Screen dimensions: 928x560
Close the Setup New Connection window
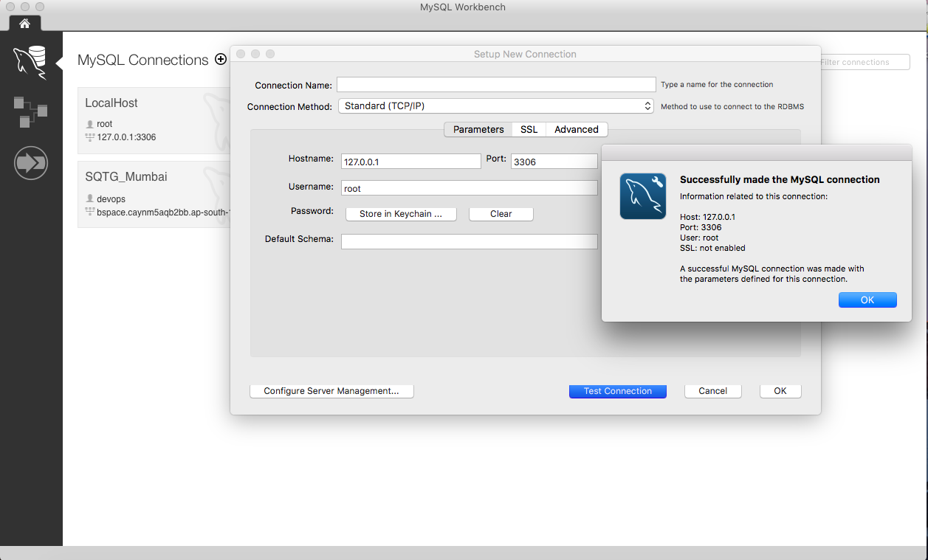(x=241, y=54)
